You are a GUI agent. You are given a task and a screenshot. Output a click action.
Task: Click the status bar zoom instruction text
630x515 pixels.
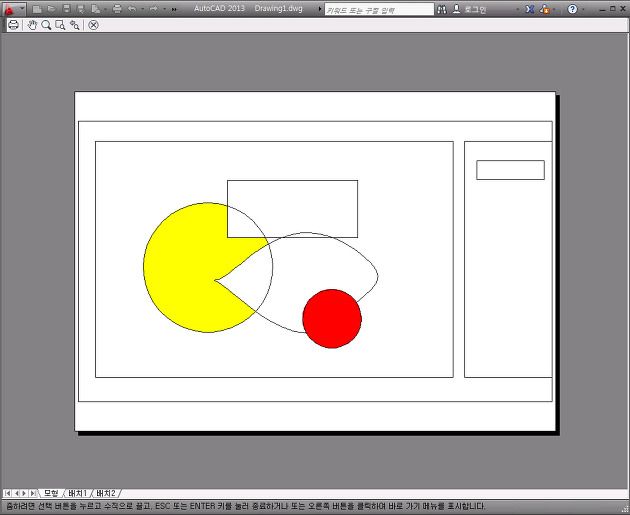point(245,506)
